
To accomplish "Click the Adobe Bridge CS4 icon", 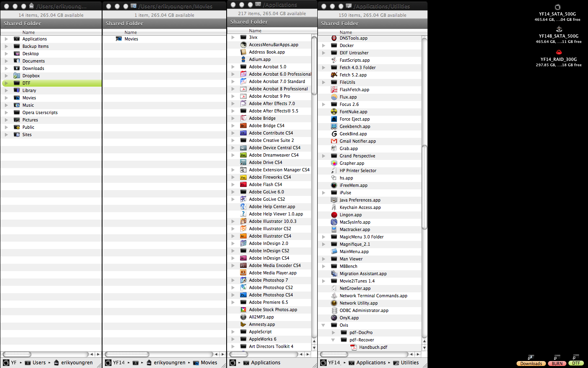I will pos(243,126).
